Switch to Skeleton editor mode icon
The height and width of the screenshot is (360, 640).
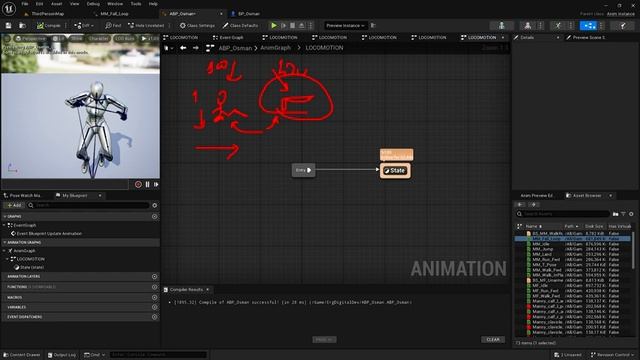[x=502, y=25]
